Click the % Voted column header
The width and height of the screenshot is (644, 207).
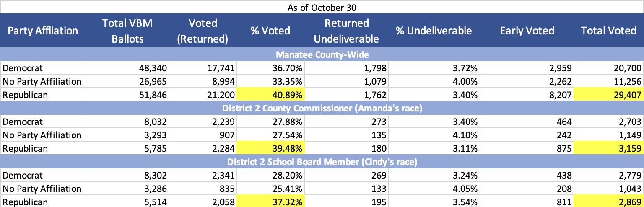click(270, 31)
